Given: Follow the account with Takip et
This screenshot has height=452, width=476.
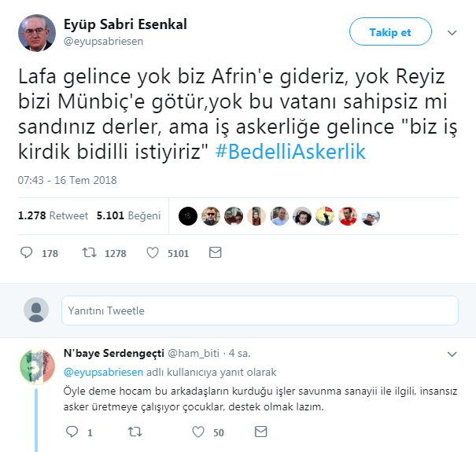Looking at the screenshot, I should [x=390, y=31].
